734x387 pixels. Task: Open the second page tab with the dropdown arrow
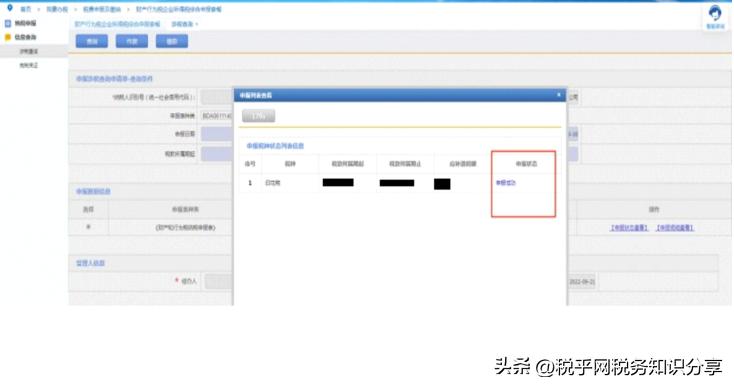point(184,24)
